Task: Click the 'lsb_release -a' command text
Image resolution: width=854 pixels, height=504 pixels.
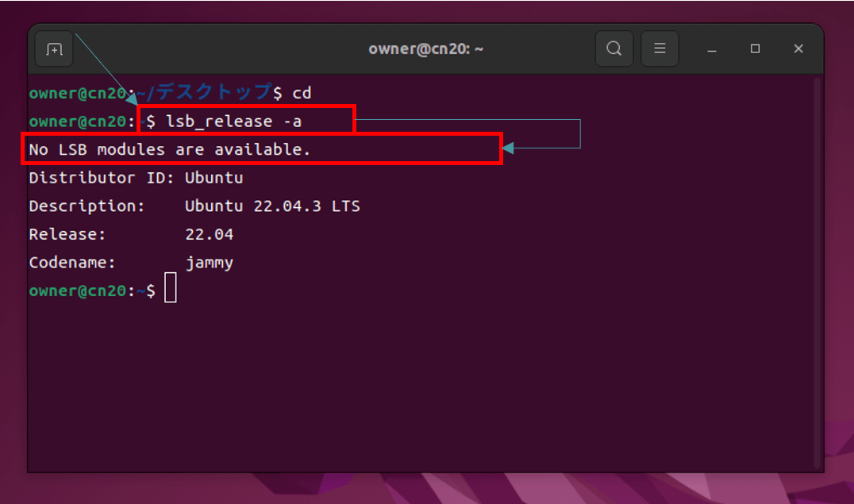Action: coord(233,121)
